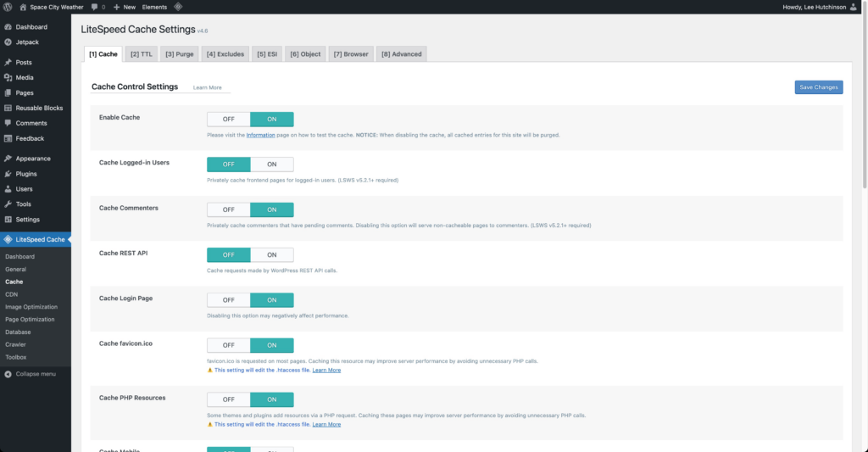Turn Cache favicon.ico OFF
This screenshot has width=868, height=452.
click(229, 345)
